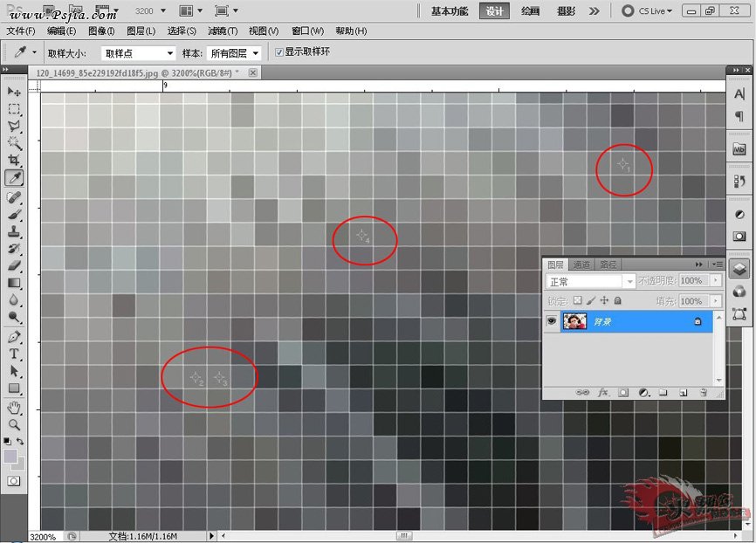
Task: Open the 图像(I) menu
Action: coord(101,31)
